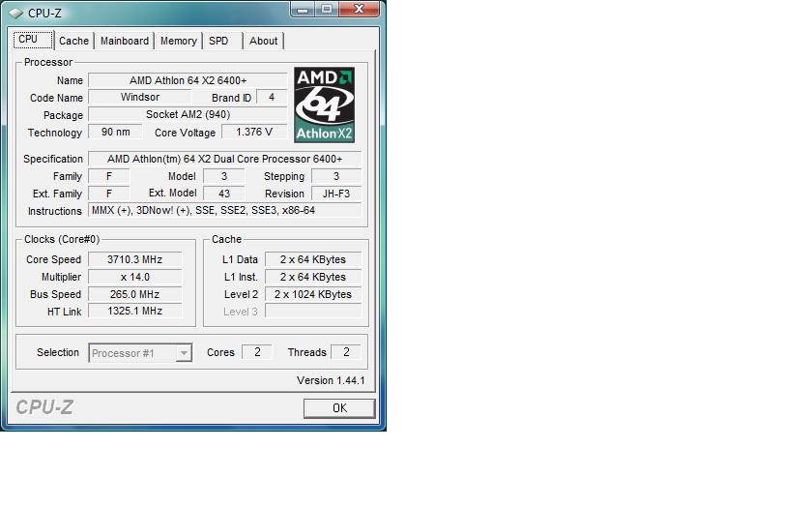Open the Mainboard tab
The image size is (812, 508).
pos(125,41)
